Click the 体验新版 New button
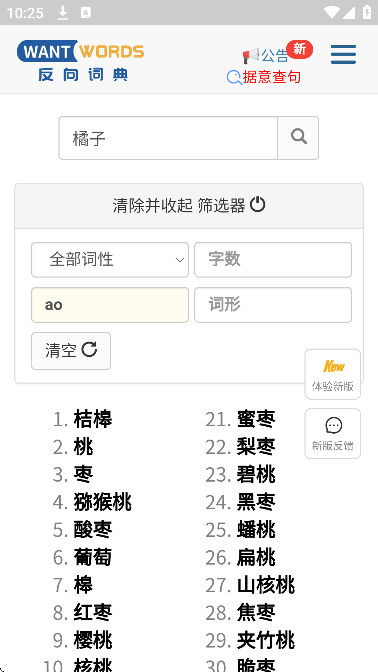Viewport: 378px width, 672px height. (x=333, y=374)
